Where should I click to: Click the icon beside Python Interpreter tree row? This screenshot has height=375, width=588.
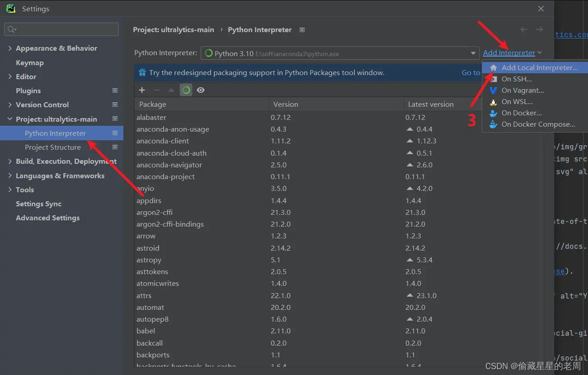pyautogui.click(x=115, y=133)
